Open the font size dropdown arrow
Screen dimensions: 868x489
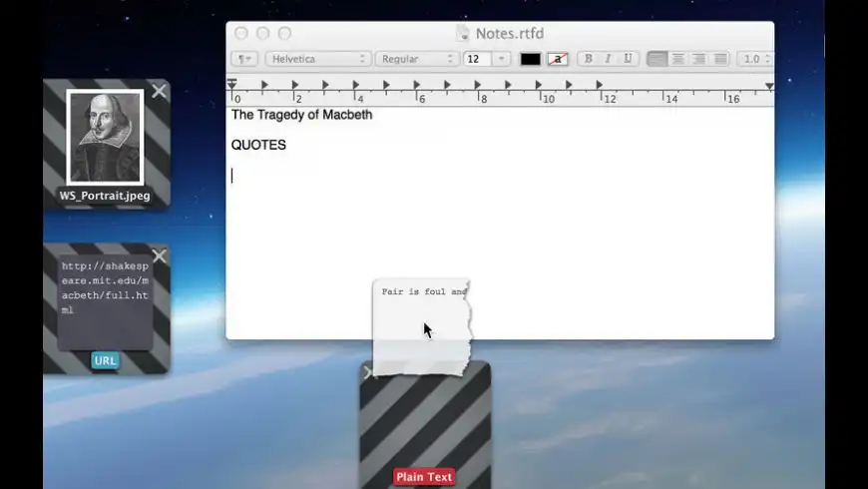[x=501, y=59]
